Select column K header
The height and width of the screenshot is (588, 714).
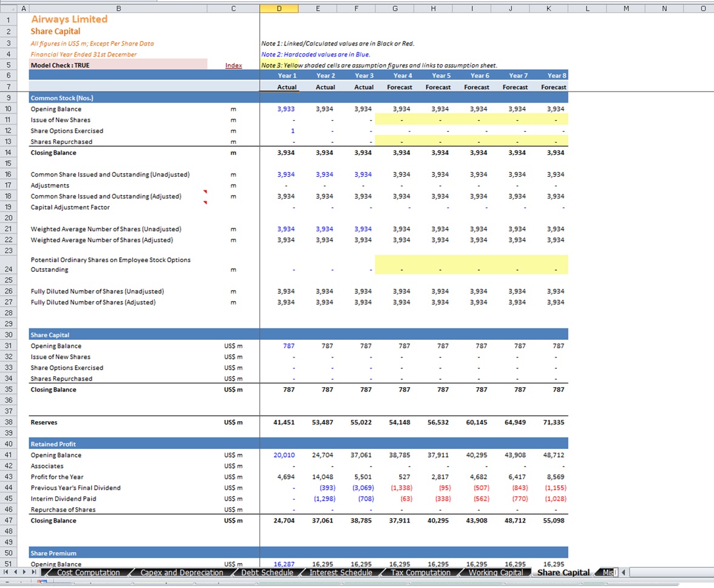point(549,8)
